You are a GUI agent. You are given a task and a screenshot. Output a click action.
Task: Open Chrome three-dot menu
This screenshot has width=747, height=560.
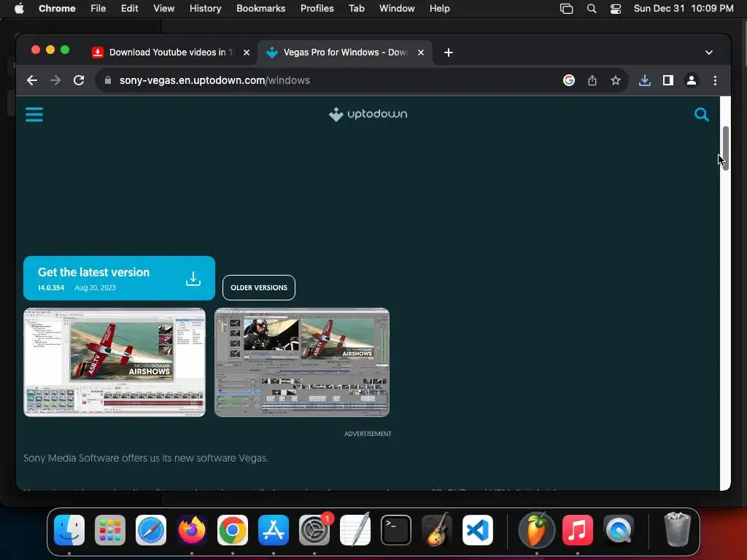pyautogui.click(x=715, y=80)
